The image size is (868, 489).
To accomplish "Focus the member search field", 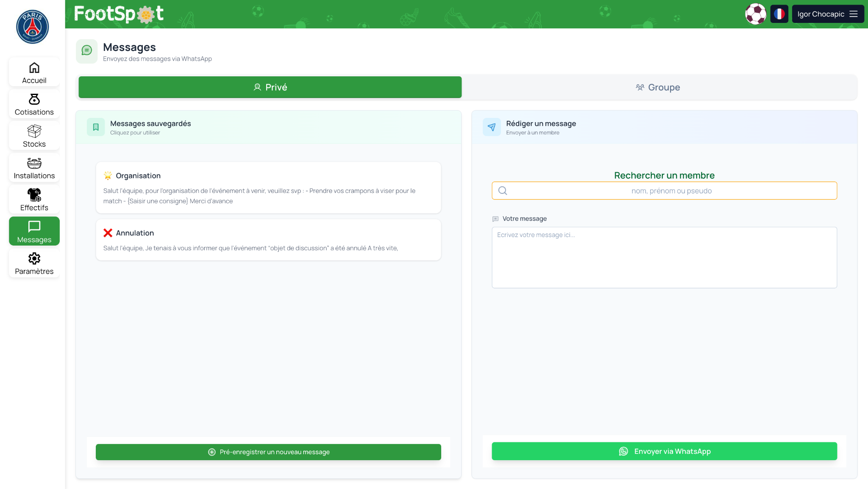I will point(664,191).
